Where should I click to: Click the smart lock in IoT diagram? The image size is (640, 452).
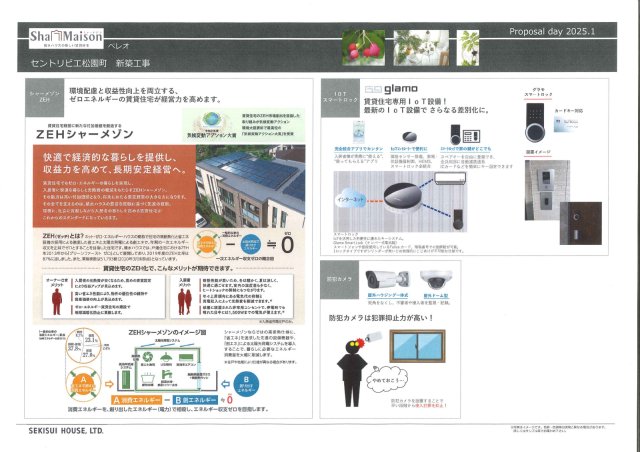[x=458, y=219]
